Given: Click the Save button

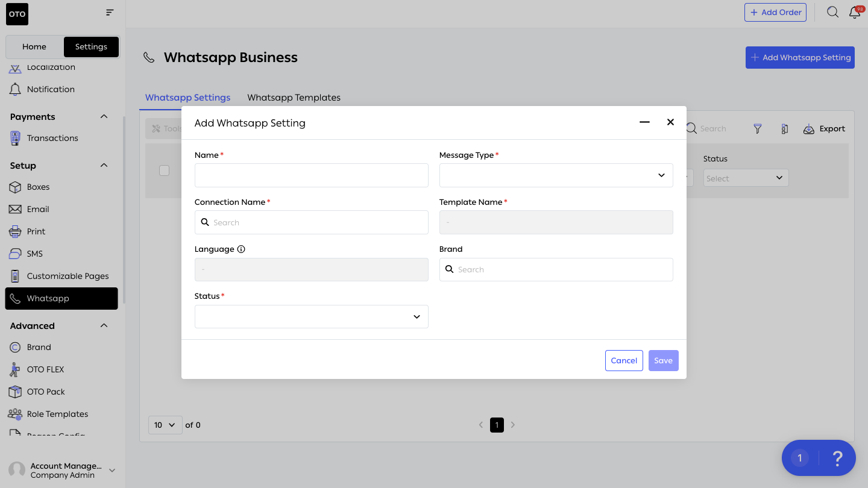Looking at the screenshot, I should 663,360.
